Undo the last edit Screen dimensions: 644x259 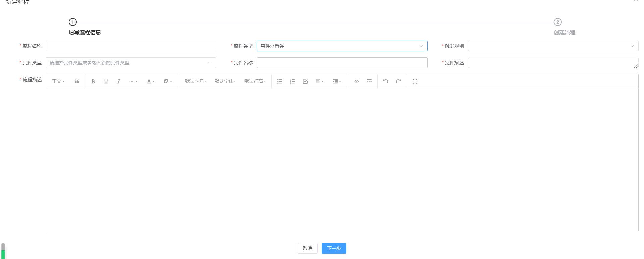[386, 81]
